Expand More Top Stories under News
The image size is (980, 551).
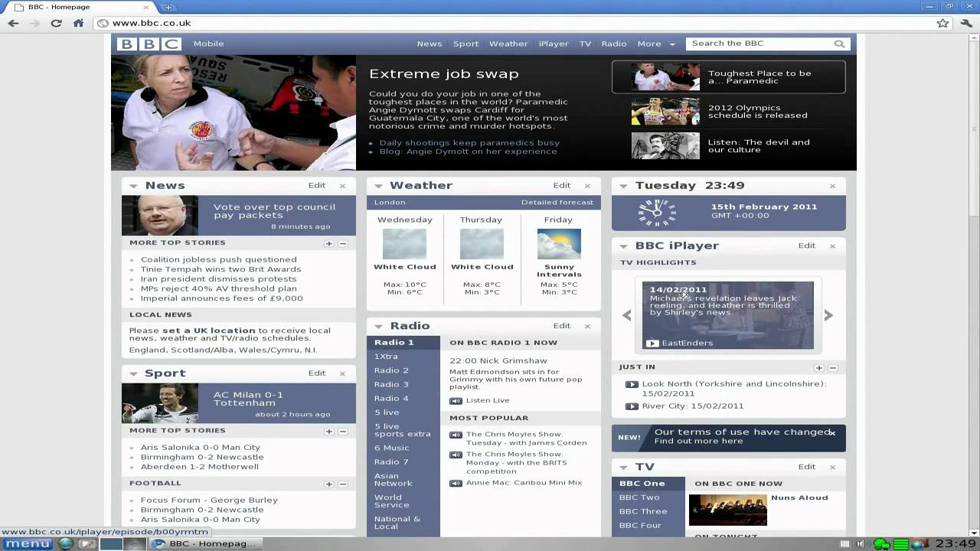tap(329, 243)
